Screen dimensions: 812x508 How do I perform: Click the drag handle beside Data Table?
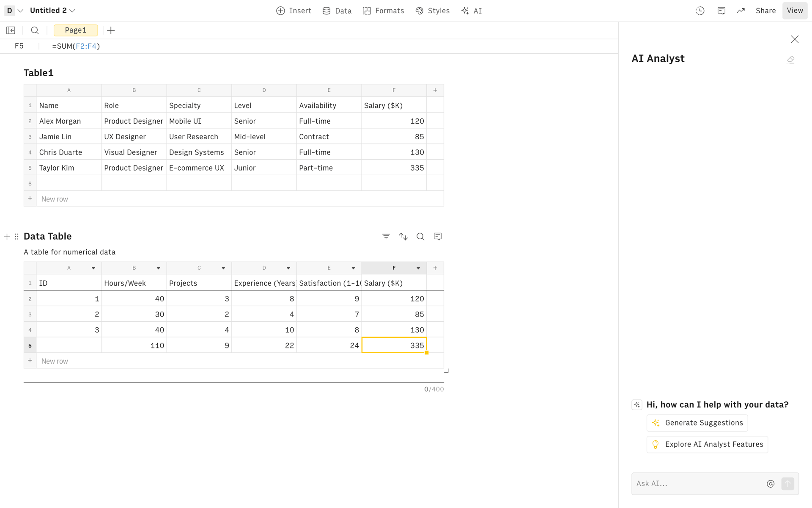pyautogui.click(x=16, y=237)
